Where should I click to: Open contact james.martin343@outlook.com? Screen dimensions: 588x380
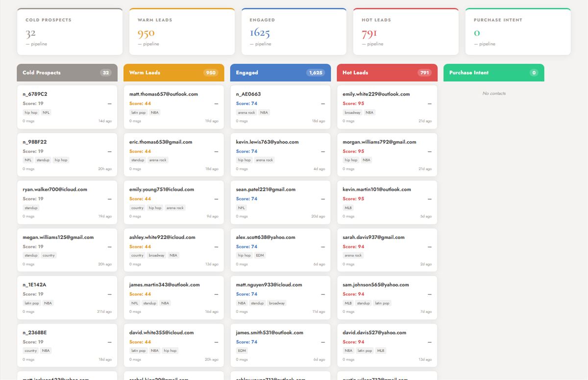coord(174,298)
